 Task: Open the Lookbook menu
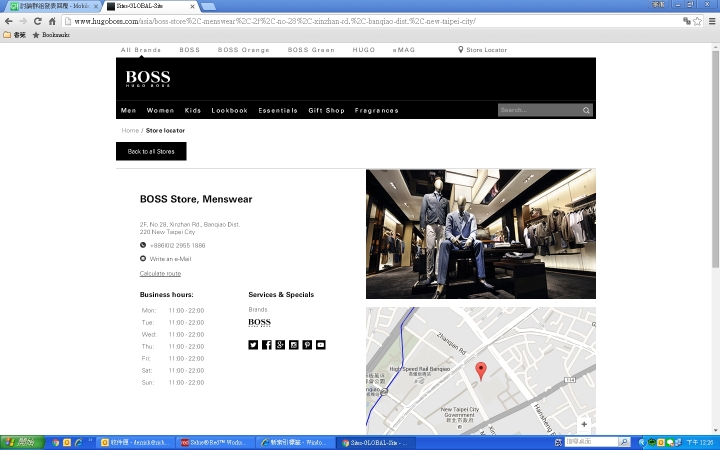(230, 110)
